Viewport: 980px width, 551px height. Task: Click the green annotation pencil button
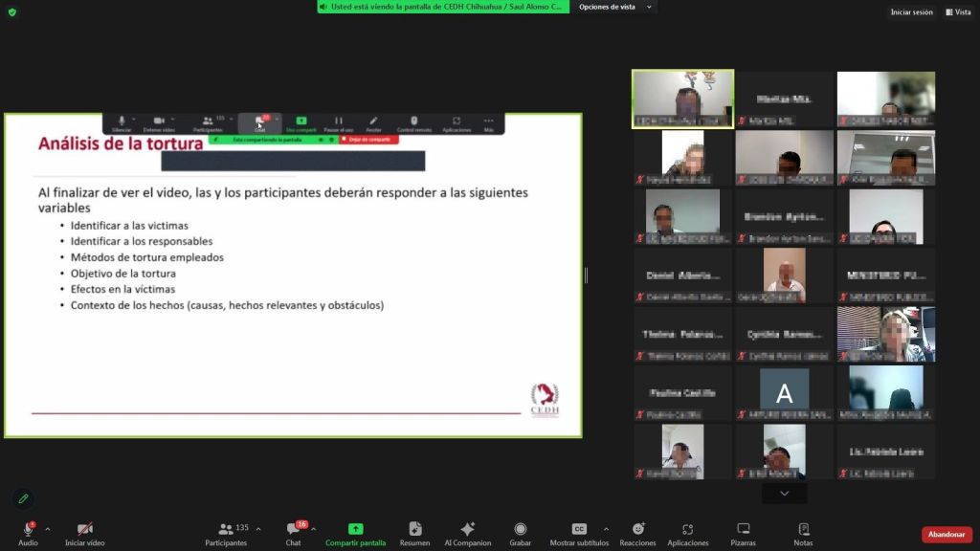click(x=23, y=498)
